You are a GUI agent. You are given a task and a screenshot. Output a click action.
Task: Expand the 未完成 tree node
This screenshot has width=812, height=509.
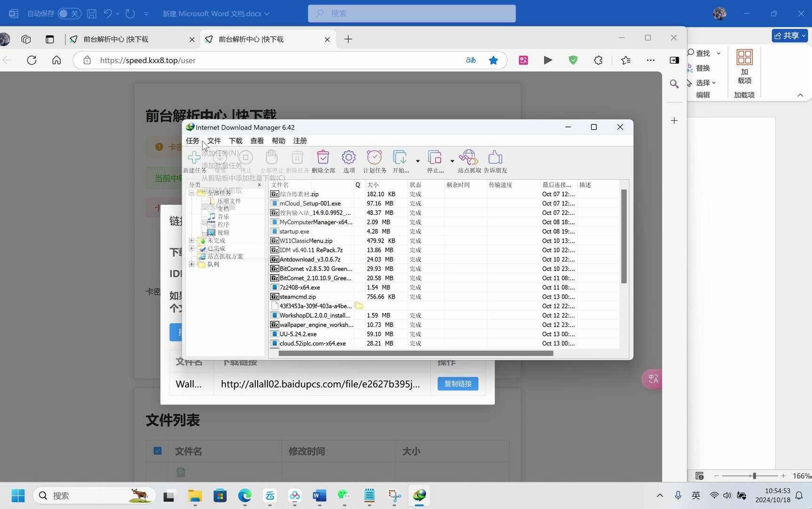point(192,240)
